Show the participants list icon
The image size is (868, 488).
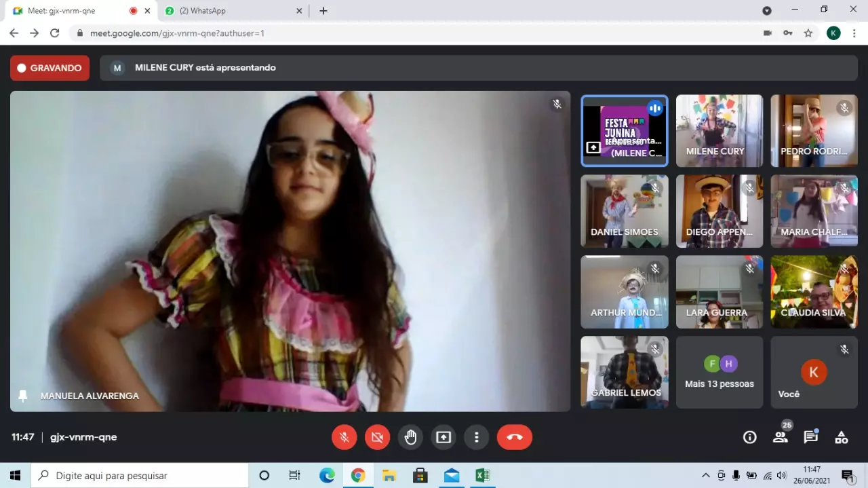click(781, 437)
